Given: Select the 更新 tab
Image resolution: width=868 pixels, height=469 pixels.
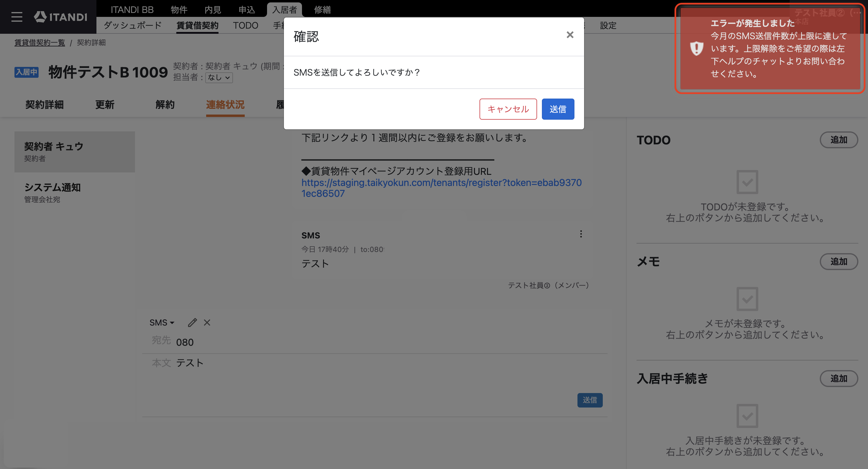Looking at the screenshot, I should point(105,105).
